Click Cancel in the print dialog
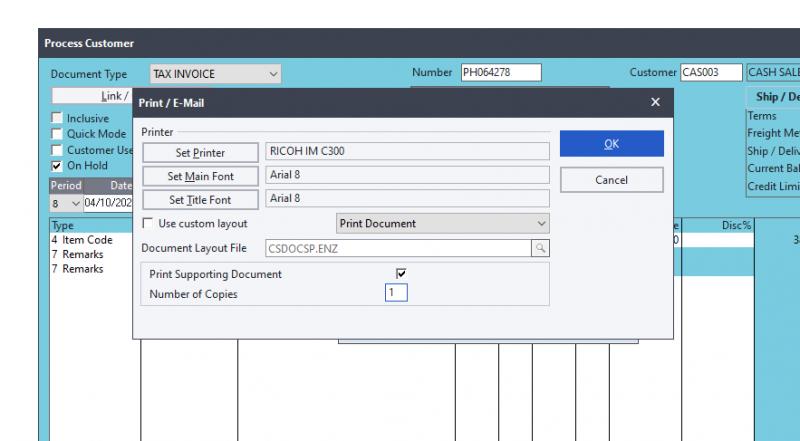This screenshot has width=800, height=441. click(x=611, y=180)
